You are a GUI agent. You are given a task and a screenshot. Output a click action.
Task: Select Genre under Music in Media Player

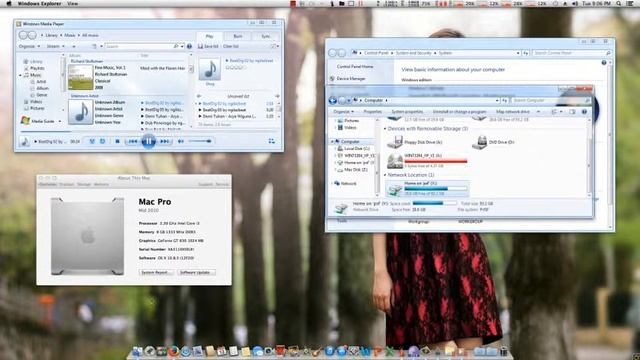39,95
